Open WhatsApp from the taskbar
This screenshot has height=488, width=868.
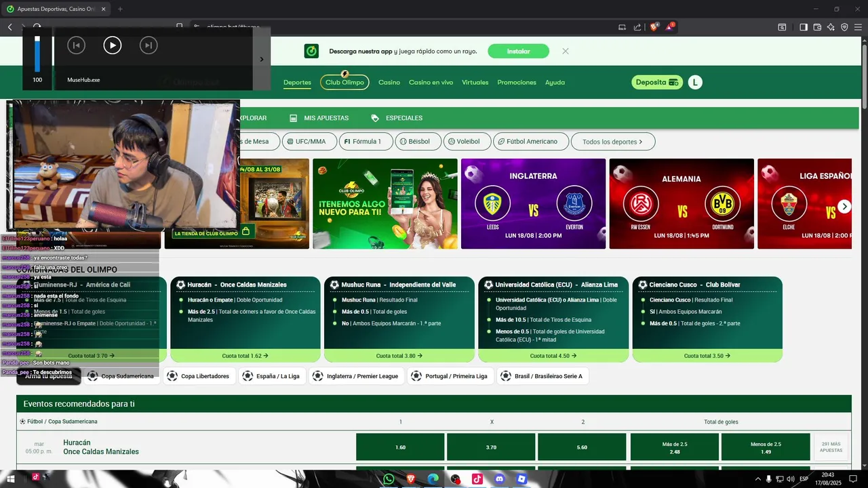point(389,479)
